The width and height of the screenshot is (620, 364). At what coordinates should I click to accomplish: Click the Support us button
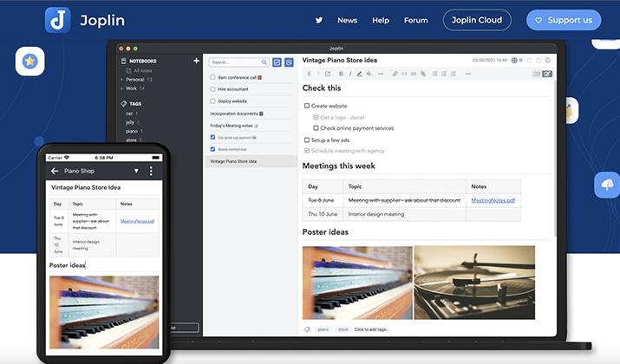coord(563,20)
